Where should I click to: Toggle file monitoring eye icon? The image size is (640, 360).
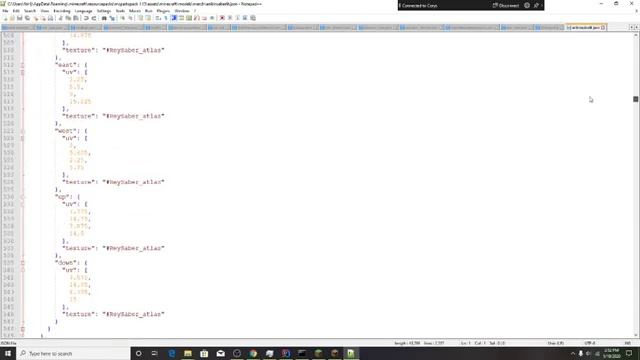pyautogui.click(x=212, y=18)
